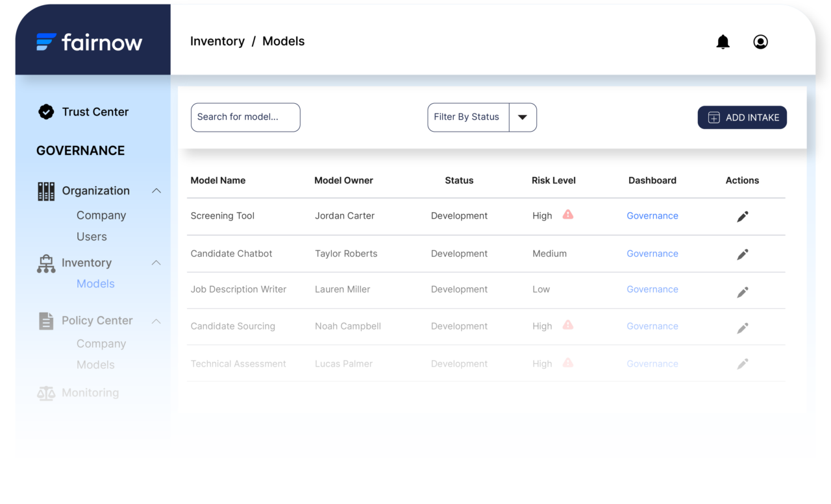Click the risk warning icon for Screening Tool
This screenshot has height=504, width=831.
tap(567, 215)
